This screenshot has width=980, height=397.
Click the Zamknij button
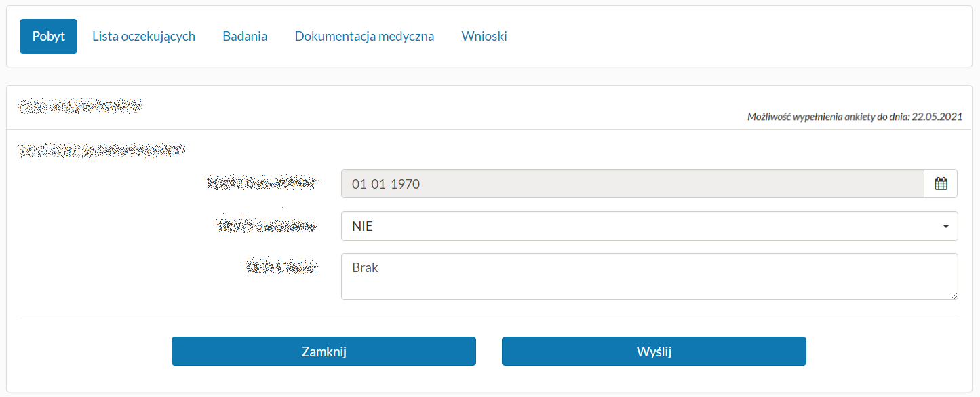pyautogui.click(x=324, y=351)
